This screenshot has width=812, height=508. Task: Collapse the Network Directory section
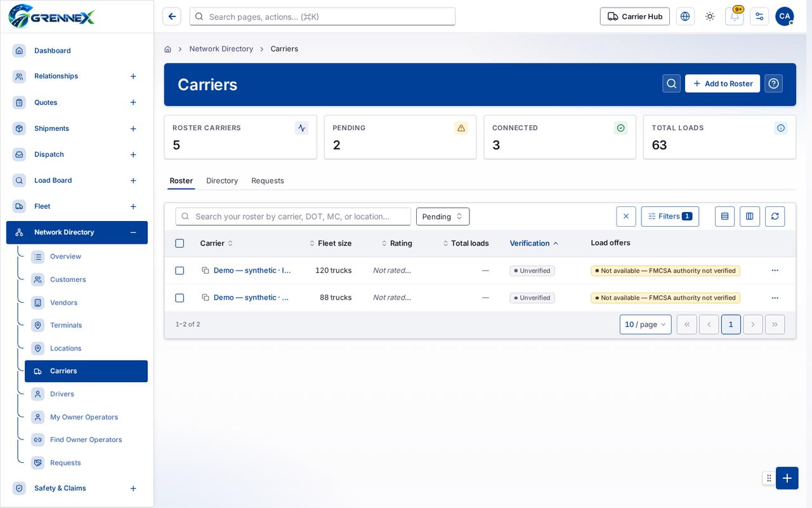(x=133, y=232)
